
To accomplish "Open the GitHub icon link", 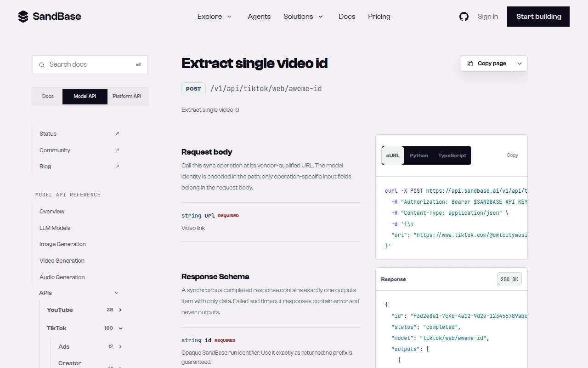I will point(464,17).
